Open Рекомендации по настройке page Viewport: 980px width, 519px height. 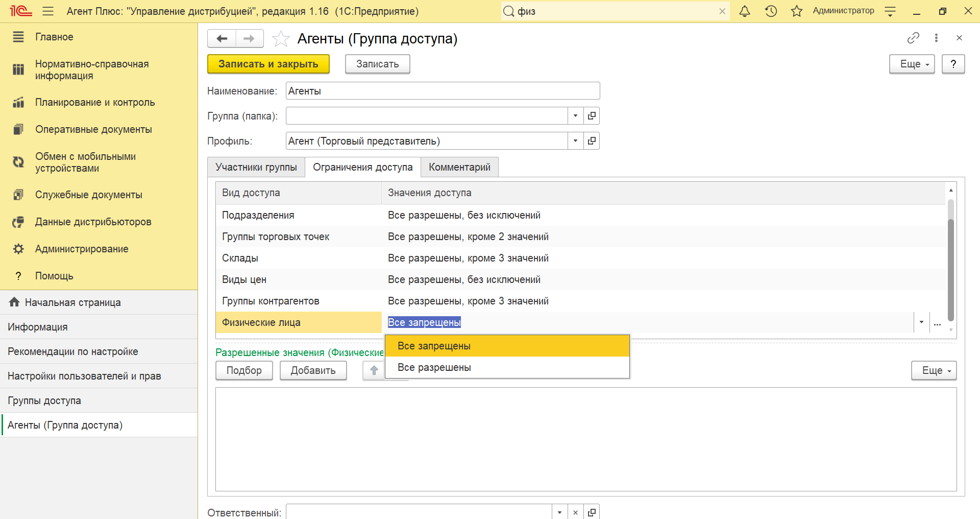99,351
